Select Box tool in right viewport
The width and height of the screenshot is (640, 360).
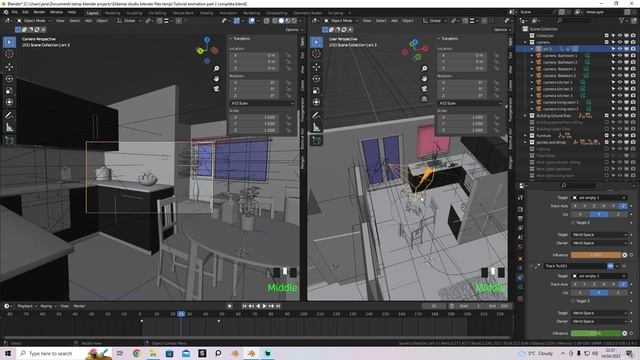coord(316,42)
